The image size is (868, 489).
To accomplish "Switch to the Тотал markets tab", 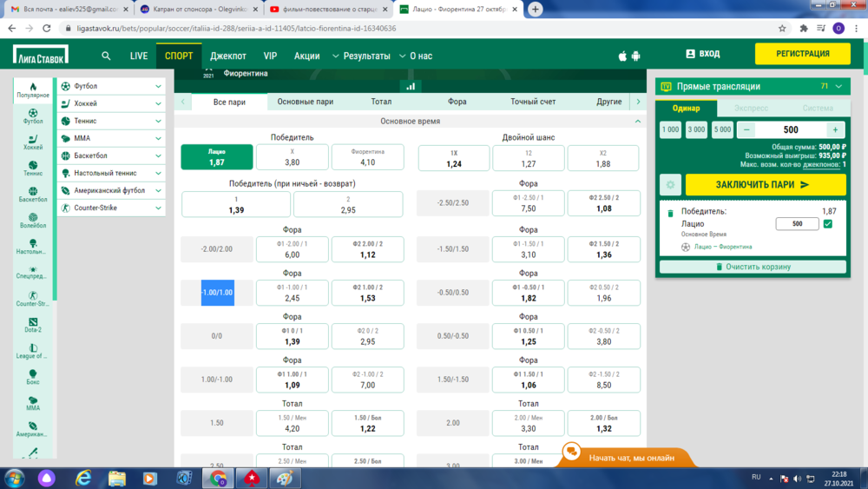I will tap(381, 102).
